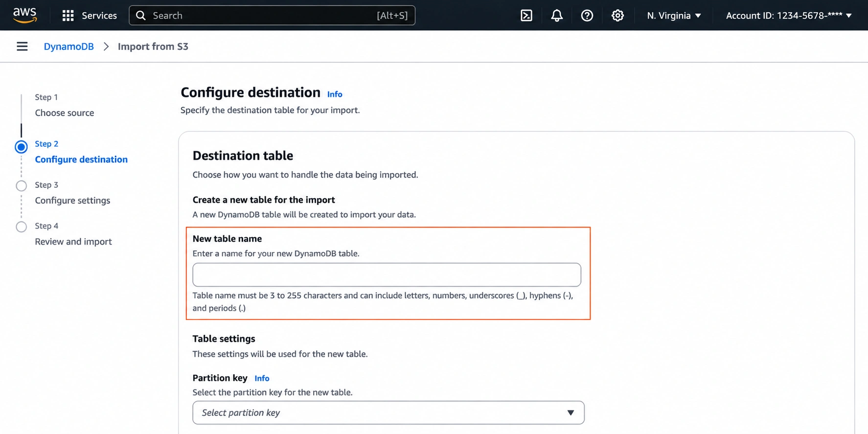Click 'Enter a name for your new DynamoDB table.' text

276,253
